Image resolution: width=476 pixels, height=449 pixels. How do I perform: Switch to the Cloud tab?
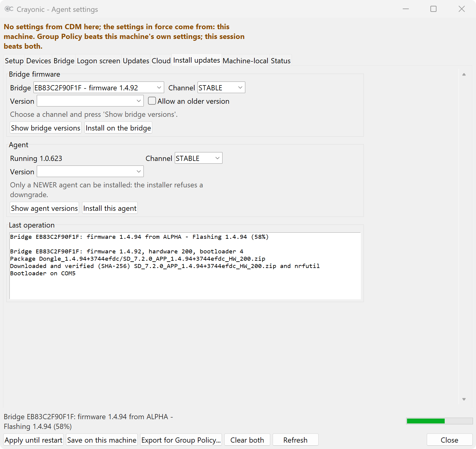point(161,61)
